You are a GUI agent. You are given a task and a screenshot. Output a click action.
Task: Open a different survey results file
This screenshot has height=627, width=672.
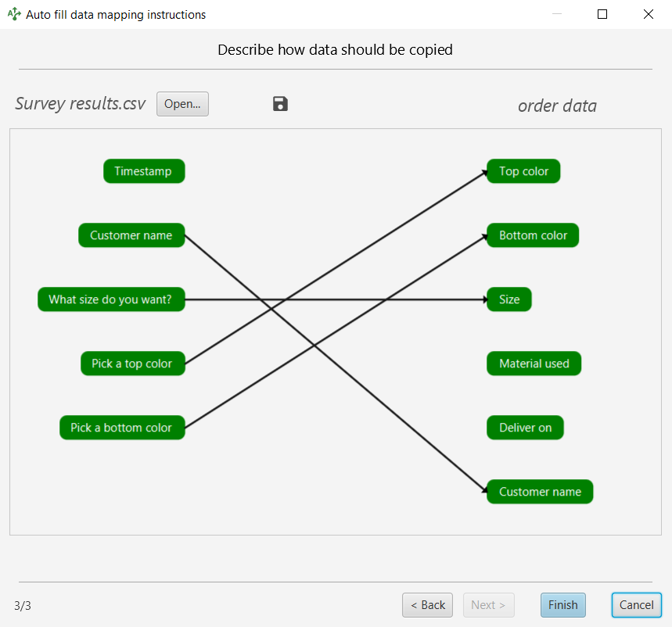182,104
